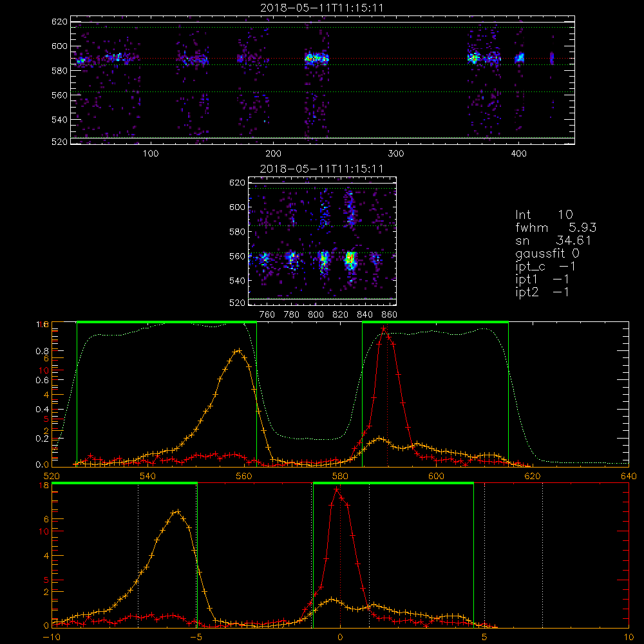644x644 pixels.
Task: Click the brightest red-yellow spot in middle image
Action: [350, 259]
